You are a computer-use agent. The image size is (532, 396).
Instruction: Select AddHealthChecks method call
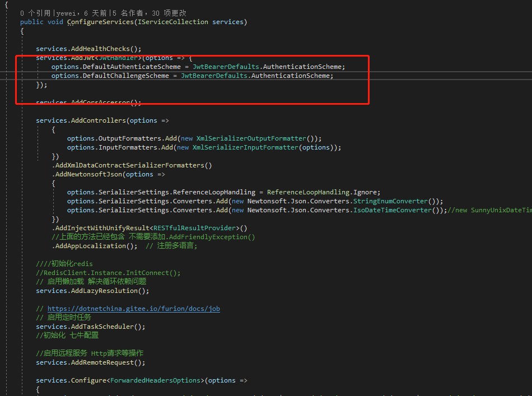[100, 49]
